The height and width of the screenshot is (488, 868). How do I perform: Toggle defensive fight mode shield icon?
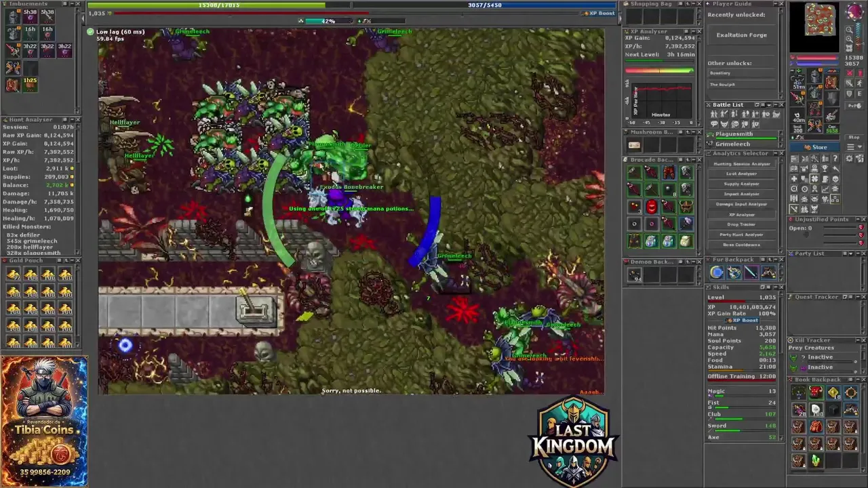pyautogui.click(x=849, y=94)
